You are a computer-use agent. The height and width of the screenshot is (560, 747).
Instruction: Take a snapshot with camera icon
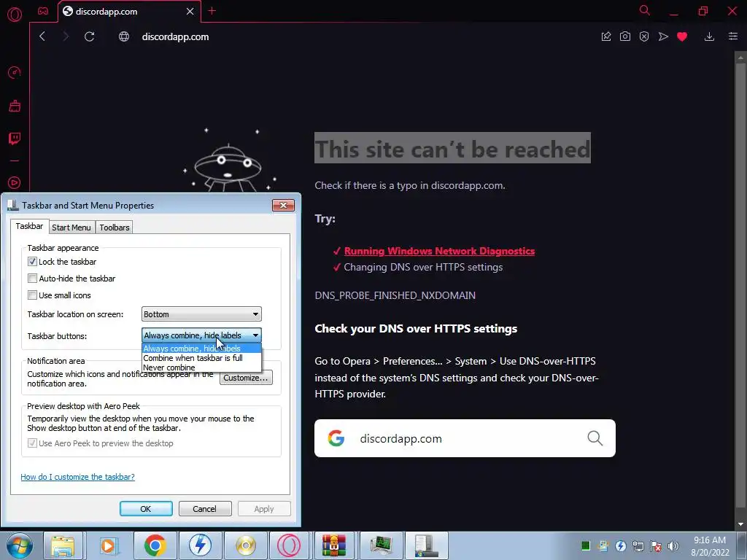[625, 36]
